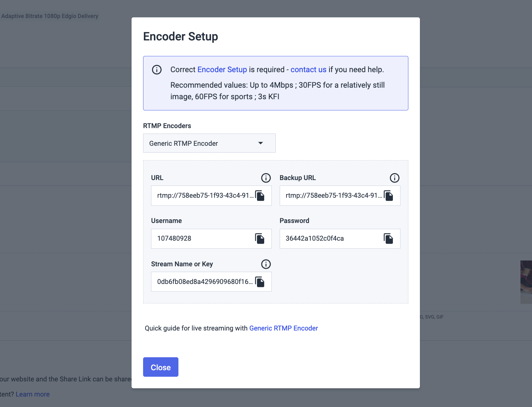Open the Generic RTMP Encoder quick guide link
Viewport: 532px width, 407px height.
point(284,328)
